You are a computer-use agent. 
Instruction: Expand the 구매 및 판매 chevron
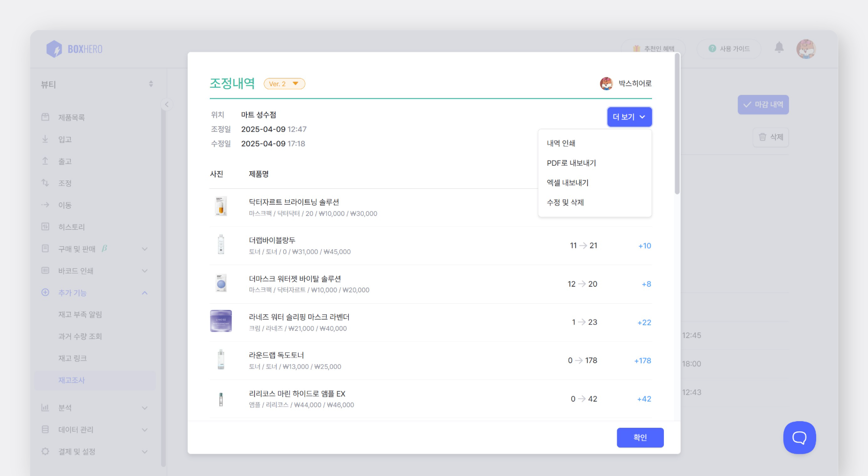(145, 249)
